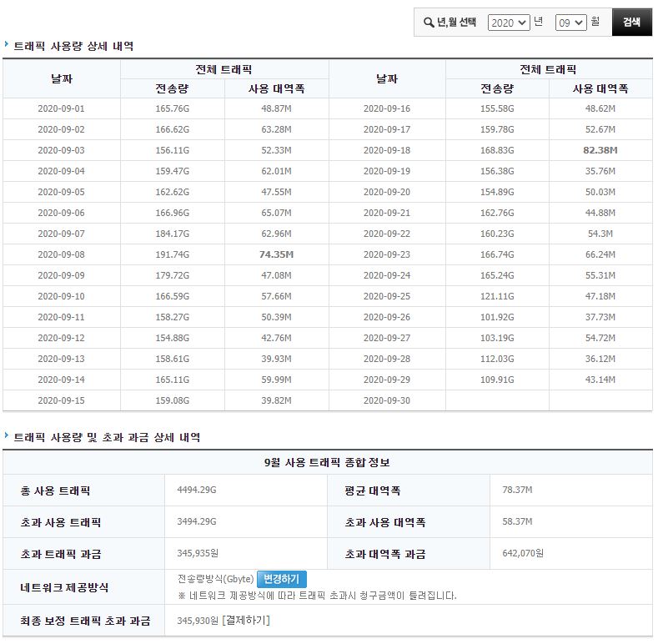Open the [결제하기] payment link

[246, 621]
